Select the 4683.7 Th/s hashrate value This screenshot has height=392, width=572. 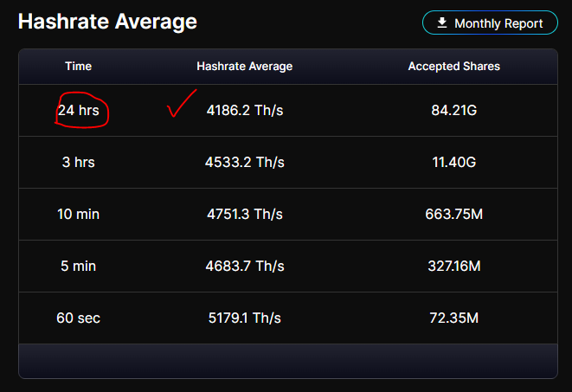pyautogui.click(x=245, y=266)
